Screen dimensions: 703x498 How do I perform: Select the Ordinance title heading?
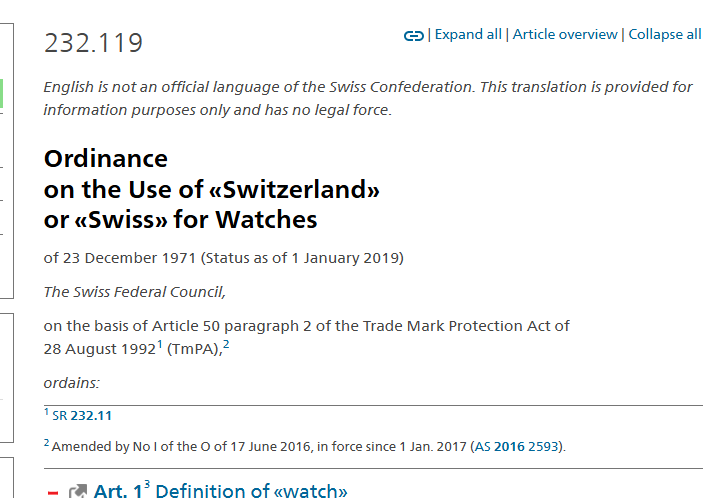click(212, 189)
